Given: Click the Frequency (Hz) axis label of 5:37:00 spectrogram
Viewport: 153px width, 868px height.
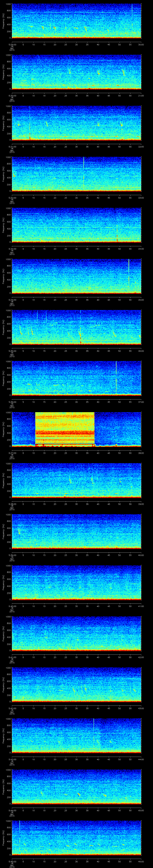Looking at the screenshot, I should 3,429.
